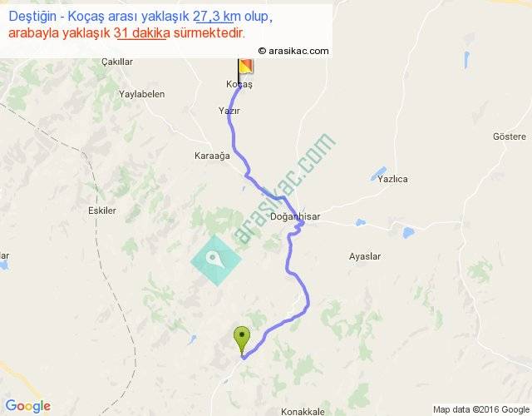Select the Karaağa place label

click(x=212, y=156)
